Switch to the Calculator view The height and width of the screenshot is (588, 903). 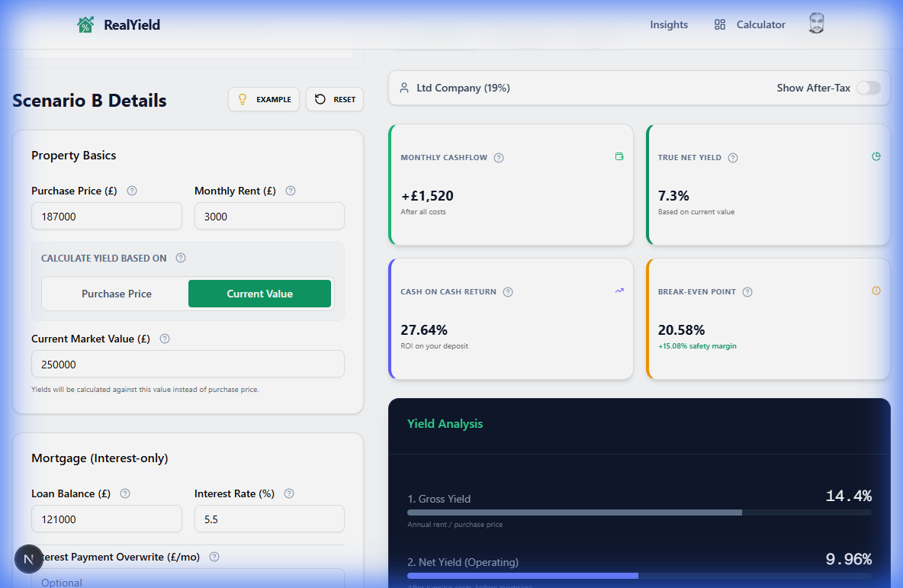coord(760,24)
